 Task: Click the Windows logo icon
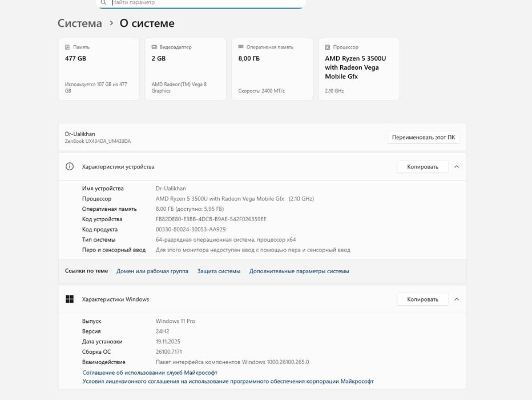70,299
